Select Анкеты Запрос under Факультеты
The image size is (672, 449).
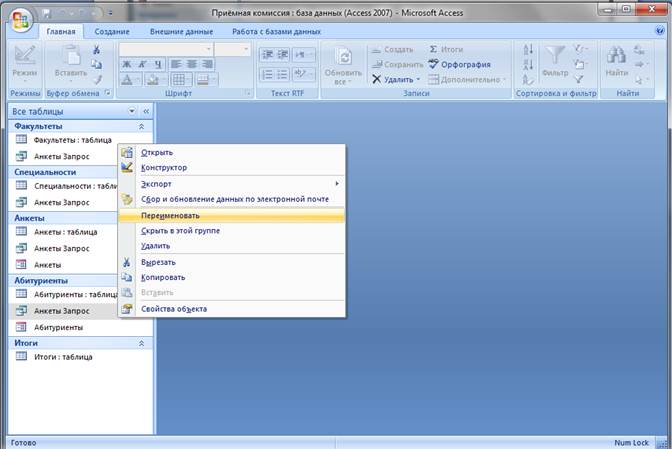(62, 156)
